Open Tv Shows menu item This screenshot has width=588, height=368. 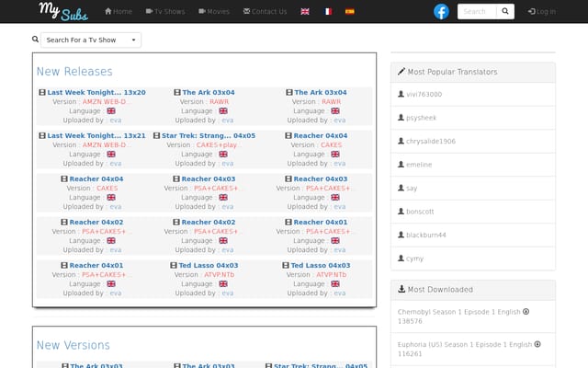coord(165,12)
